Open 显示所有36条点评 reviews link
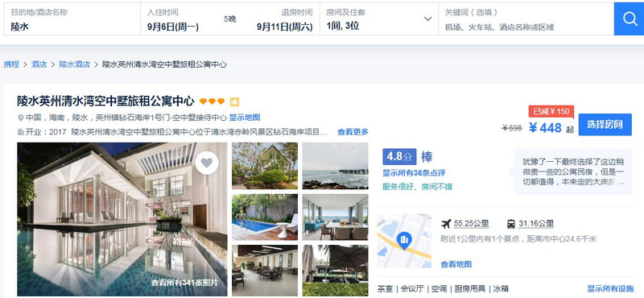 tap(414, 173)
